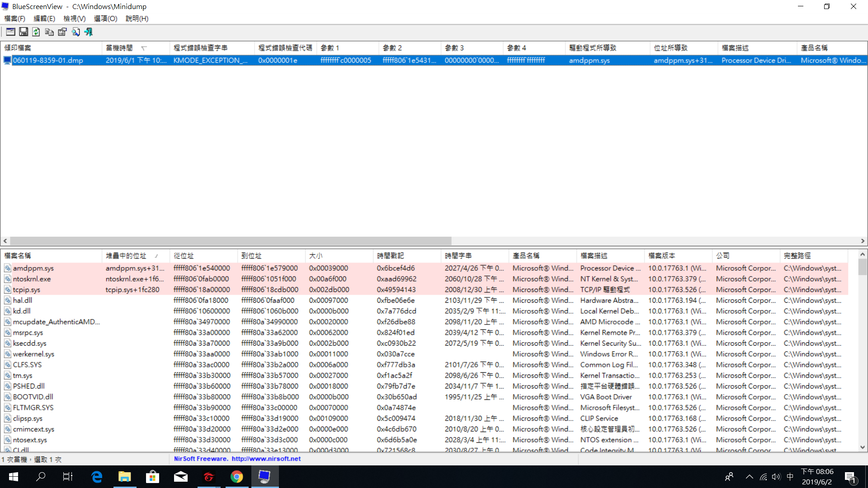868x488 pixels.
Task: Click the amdppm.sys file icon
Action: pyautogui.click(x=8, y=268)
